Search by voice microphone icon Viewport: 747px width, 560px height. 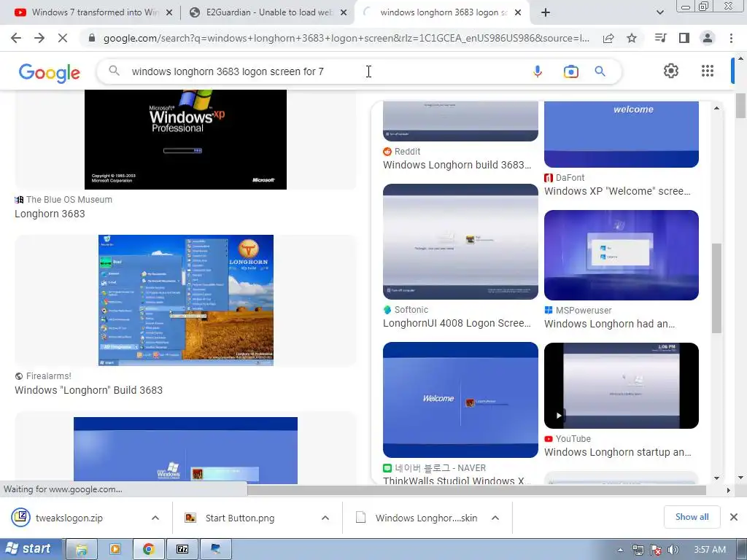pyautogui.click(x=538, y=71)
